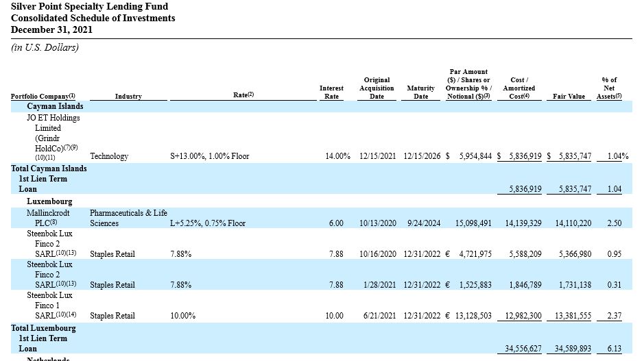Click the (in U.S. Dollars) note
This screenshot has height=361, width=644.
point(45,47)
